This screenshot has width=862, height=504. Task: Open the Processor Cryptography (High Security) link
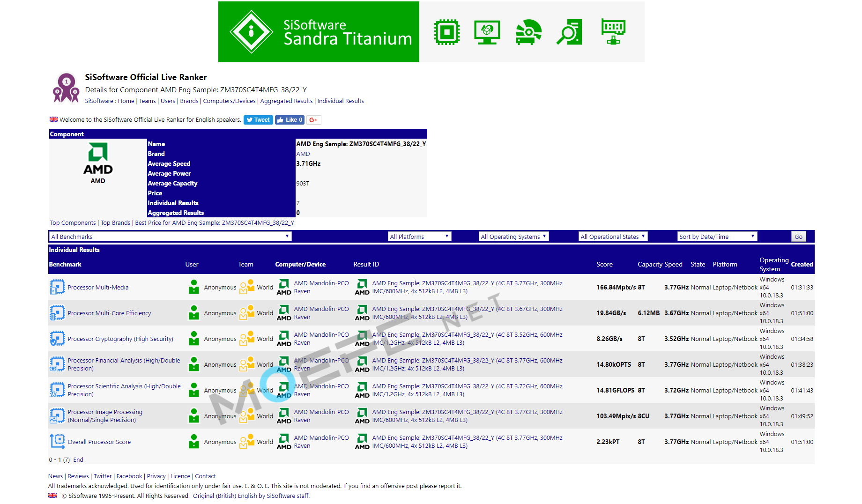click(x=120, y=339)
